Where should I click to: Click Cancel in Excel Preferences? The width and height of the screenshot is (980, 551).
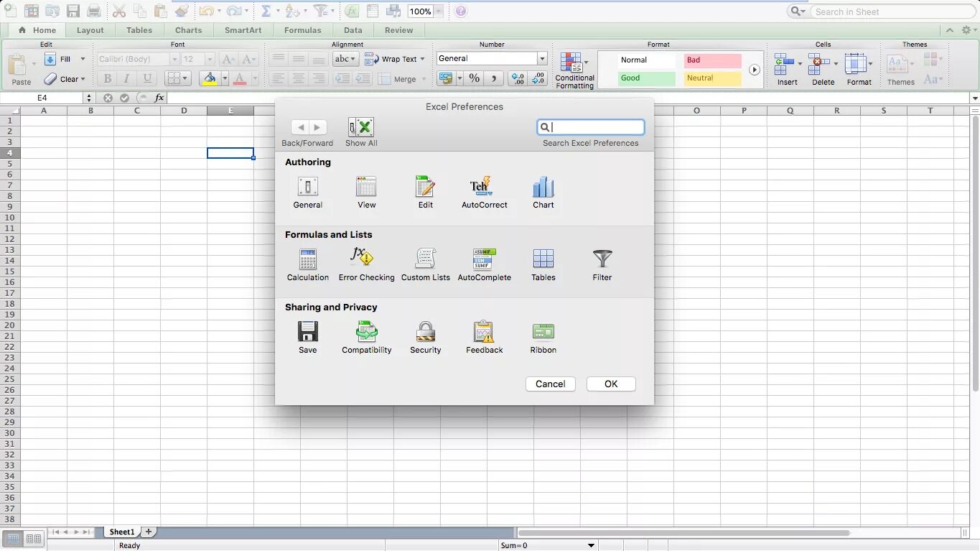point(551,384)
